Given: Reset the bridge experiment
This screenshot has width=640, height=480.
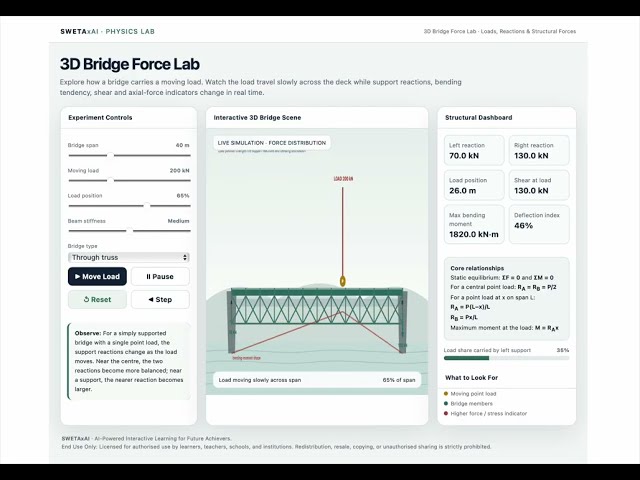Looking at the screenshot, I should click(x=97, y=299).
